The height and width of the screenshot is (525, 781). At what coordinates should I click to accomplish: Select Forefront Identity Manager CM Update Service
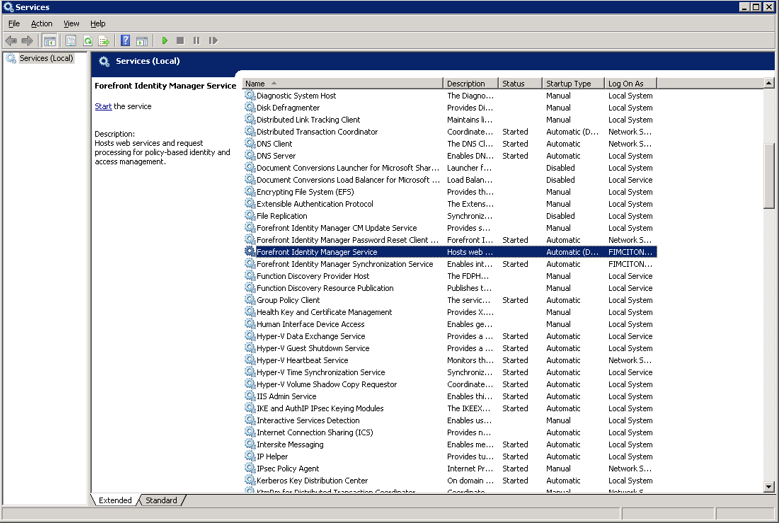(450, 228)
